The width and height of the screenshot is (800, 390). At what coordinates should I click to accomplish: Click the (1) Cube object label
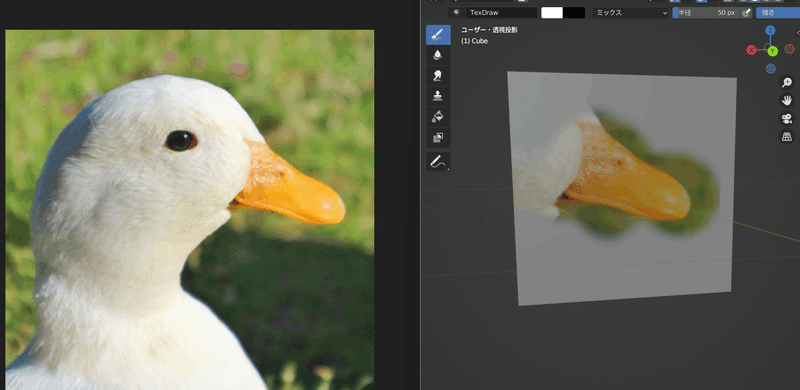point(474,41)
